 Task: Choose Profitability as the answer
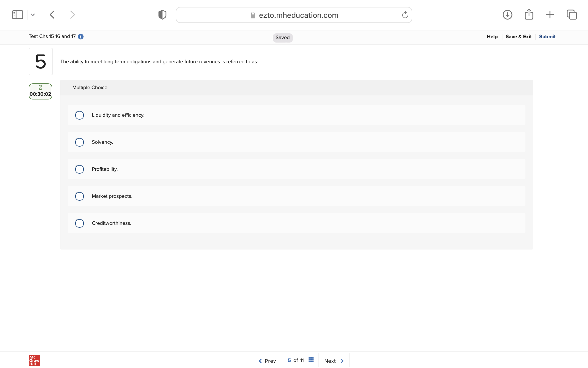80,169
